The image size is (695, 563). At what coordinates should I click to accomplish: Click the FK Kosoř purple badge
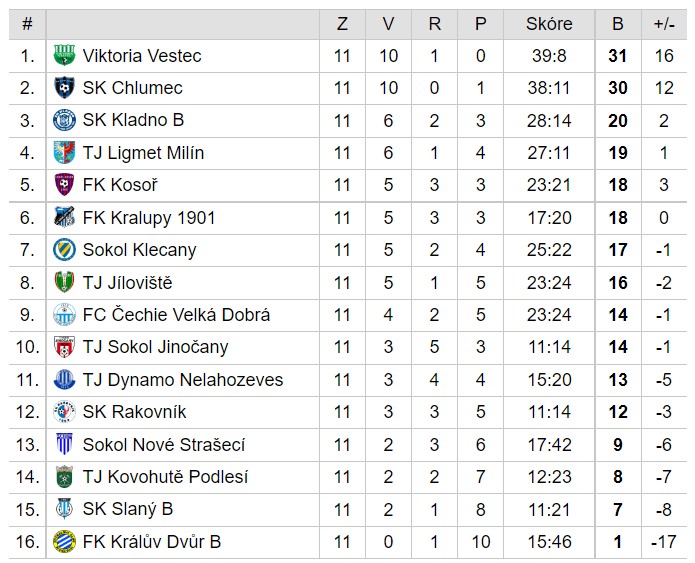pyautogui.click(x=64, y=185)
